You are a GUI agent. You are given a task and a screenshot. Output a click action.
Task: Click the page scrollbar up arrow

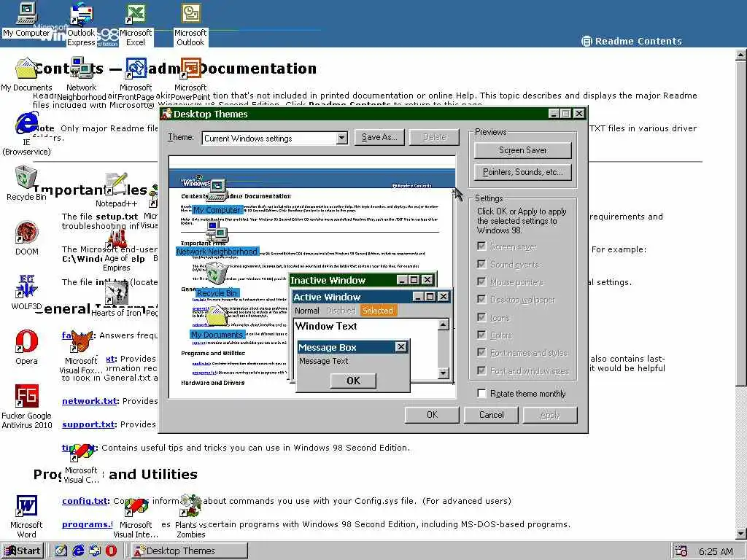(x=741, y=55)
